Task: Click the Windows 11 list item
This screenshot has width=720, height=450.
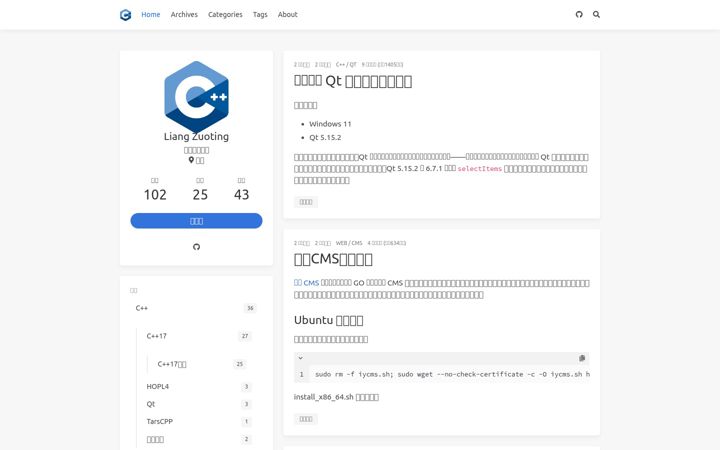Action: (330, 124)
